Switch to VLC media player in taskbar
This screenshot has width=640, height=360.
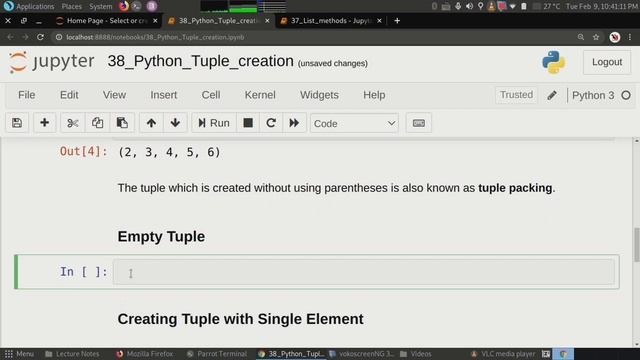pos(503,354)
